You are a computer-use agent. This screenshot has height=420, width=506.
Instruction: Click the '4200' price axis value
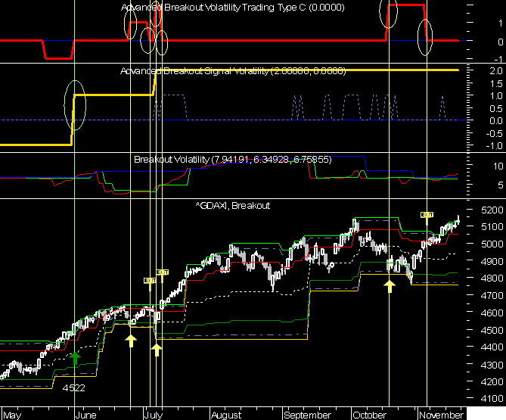(492, 381)
